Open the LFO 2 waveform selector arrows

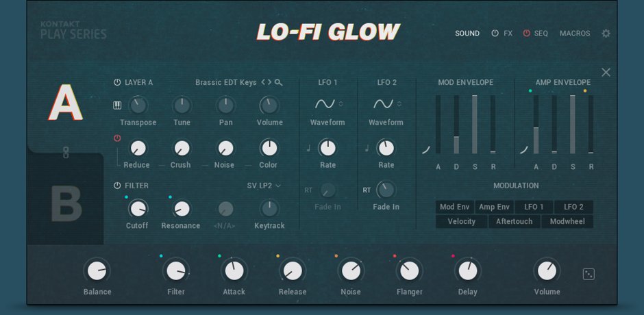click(399, 104)
